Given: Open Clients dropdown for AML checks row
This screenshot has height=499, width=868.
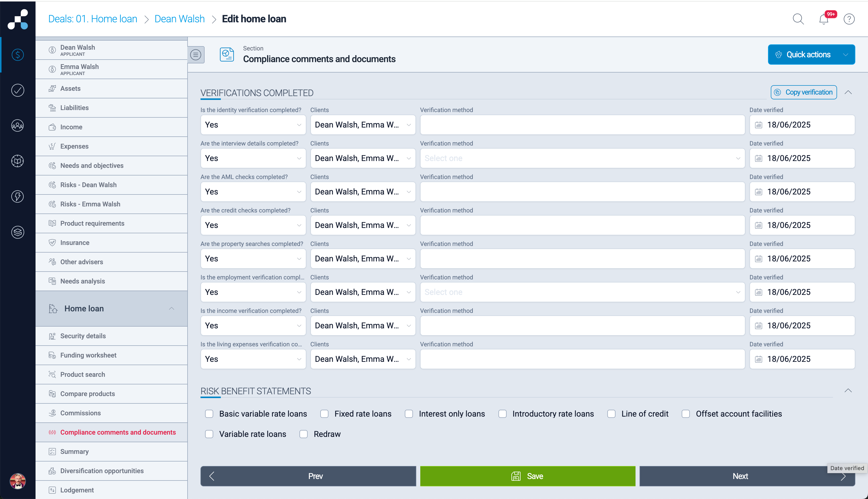Looking at the screenshot, I should [x=363, y=192].
